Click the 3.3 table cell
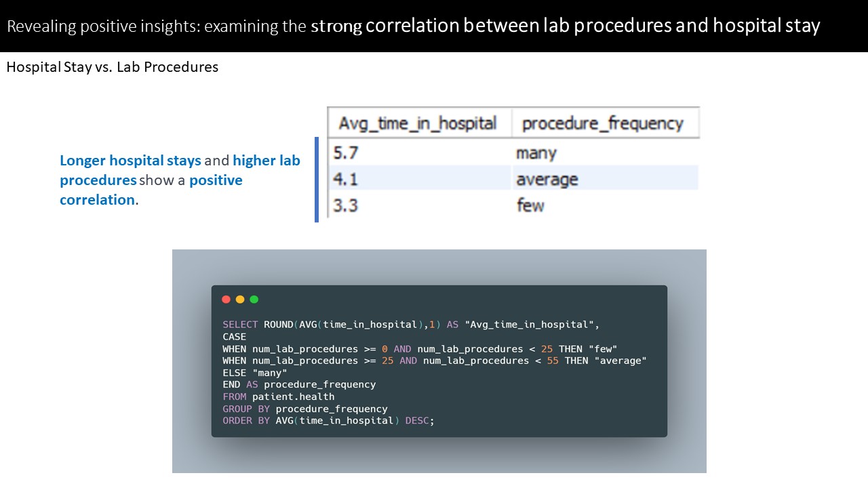The width and height of the screenshot is (868, 488). 420,205
